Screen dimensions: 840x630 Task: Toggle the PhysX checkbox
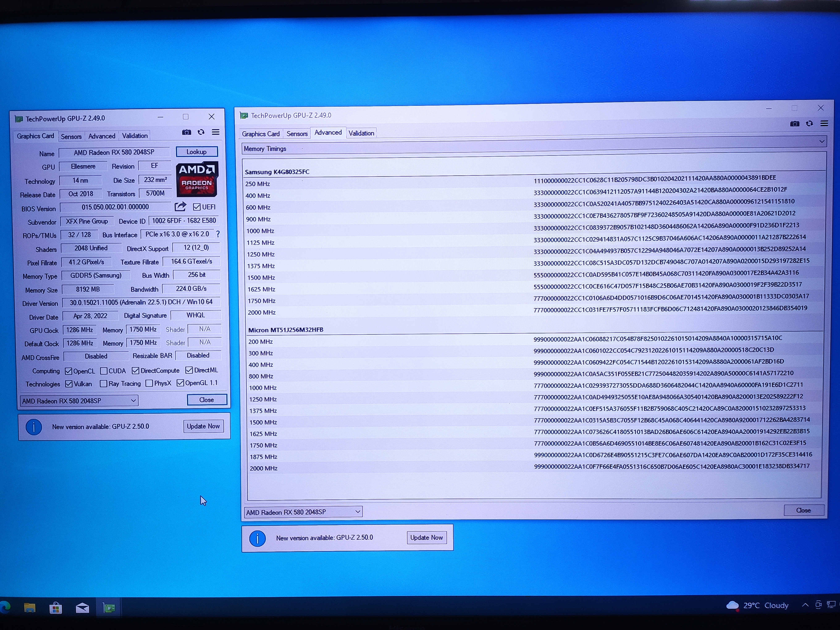pos(149,383)
